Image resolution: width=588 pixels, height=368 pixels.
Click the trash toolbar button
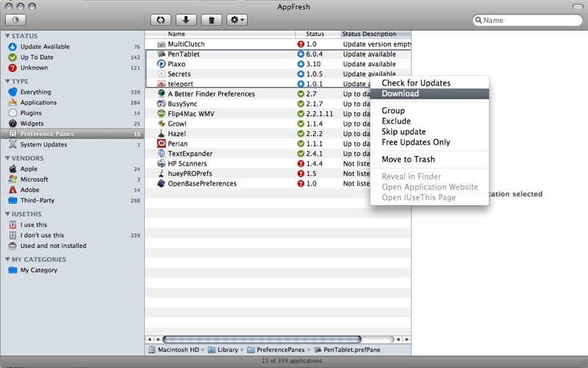point(212,20)
